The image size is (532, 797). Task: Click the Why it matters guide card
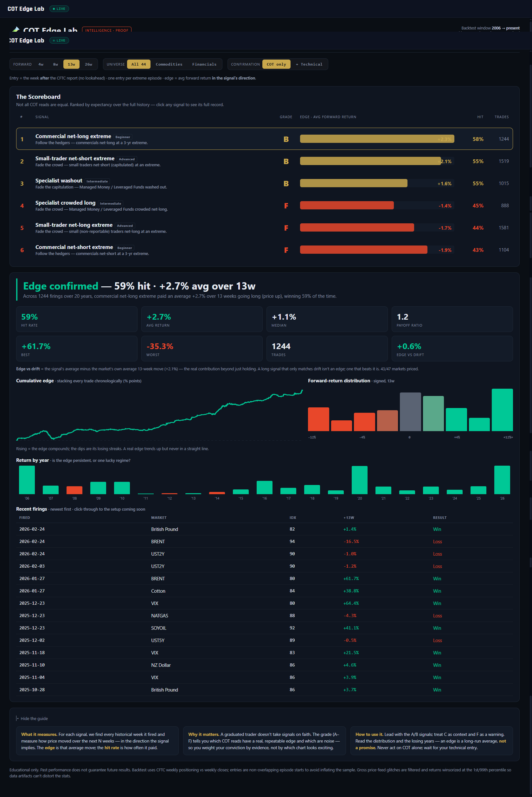[x=264, y=741]
